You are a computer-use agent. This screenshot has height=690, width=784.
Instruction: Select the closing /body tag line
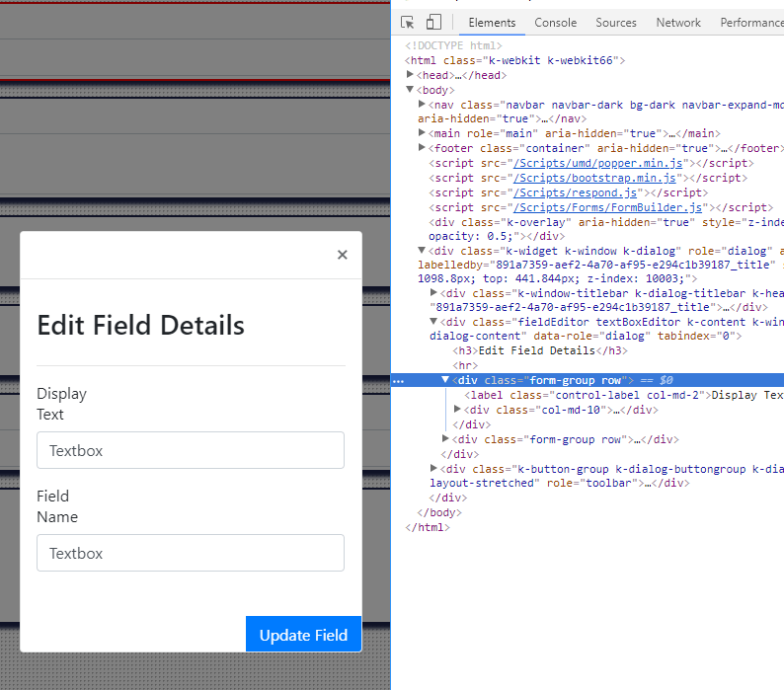pyautogui.click(x=439, y=512)
